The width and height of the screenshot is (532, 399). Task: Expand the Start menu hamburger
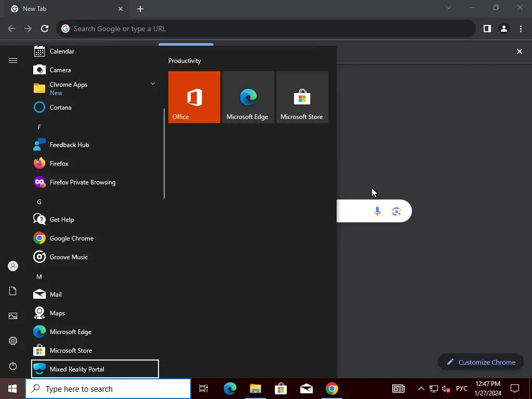[13, 61]
